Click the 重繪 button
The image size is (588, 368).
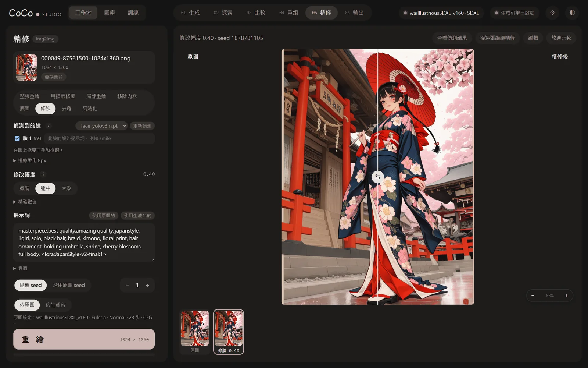(x=84, y=339)
